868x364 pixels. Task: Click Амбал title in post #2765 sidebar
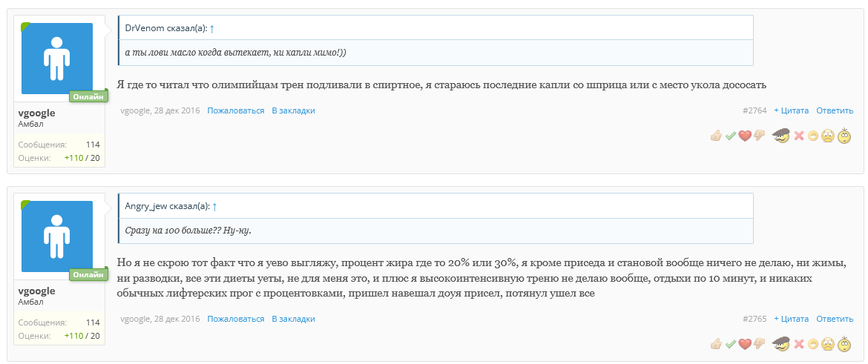click(30, 302)
